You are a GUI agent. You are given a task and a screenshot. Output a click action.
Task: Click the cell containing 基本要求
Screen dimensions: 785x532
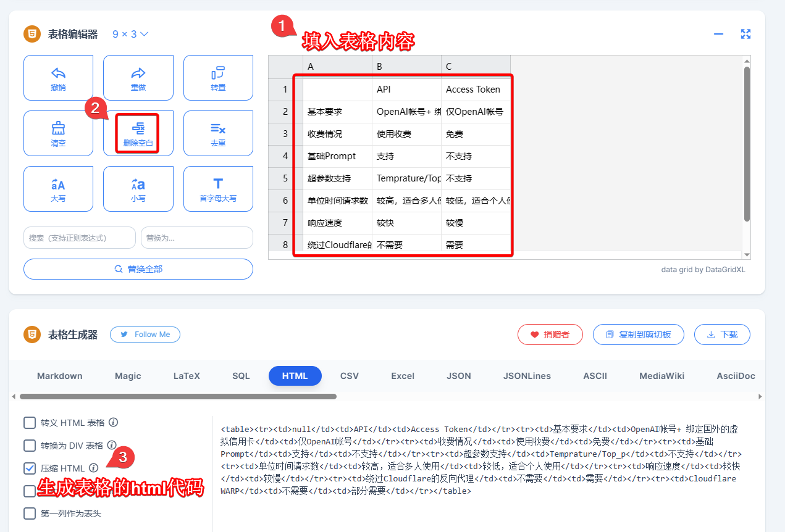click(x=337, y=112)
